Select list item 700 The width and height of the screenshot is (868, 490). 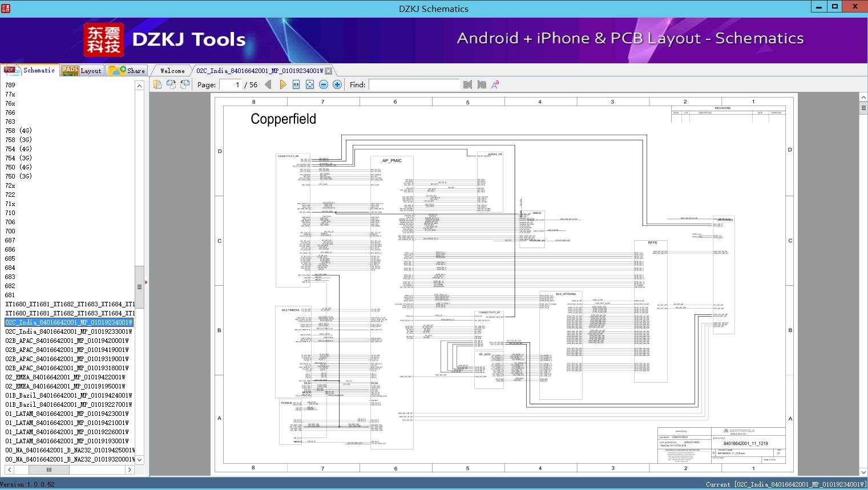tap(10, 231)
